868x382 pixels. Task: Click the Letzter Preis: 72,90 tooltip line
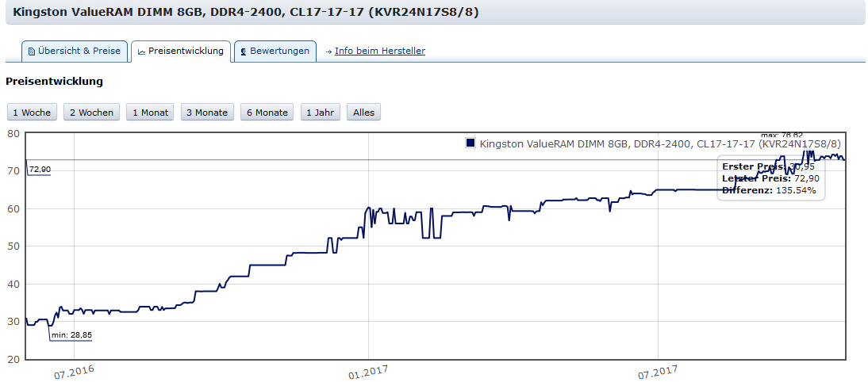(x=770, y=178)
